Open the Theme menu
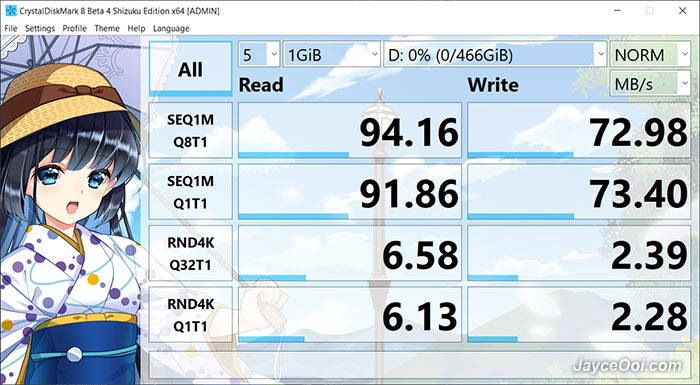 tap(107, 28)
